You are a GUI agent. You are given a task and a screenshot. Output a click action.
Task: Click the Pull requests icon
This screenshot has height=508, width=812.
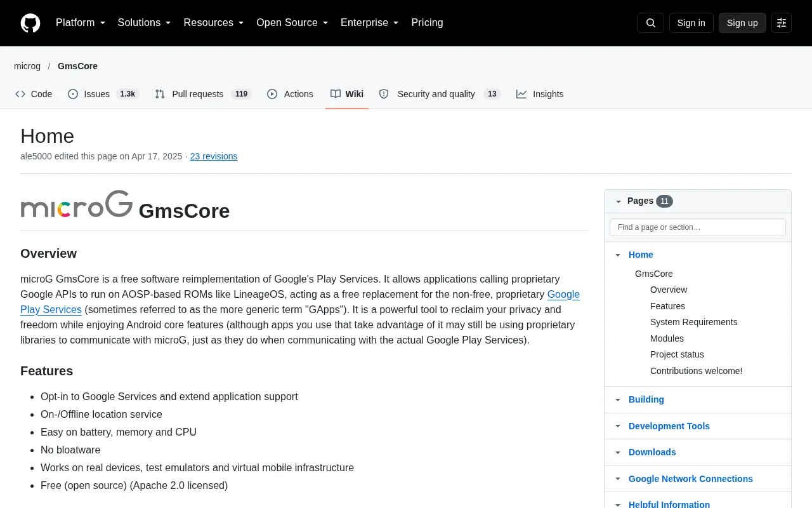point(160,94)
